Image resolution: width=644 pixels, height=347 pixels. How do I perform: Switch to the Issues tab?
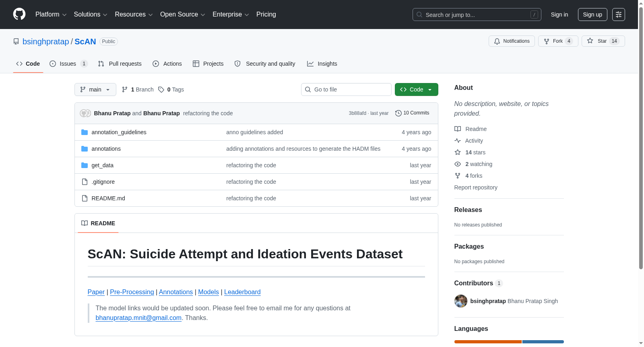(68, 64)
